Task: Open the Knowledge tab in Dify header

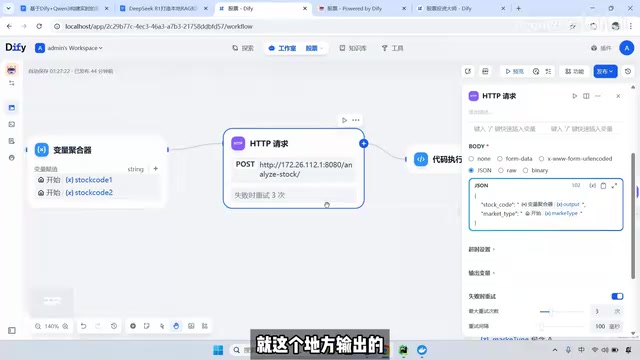Action: click(353, 48)
